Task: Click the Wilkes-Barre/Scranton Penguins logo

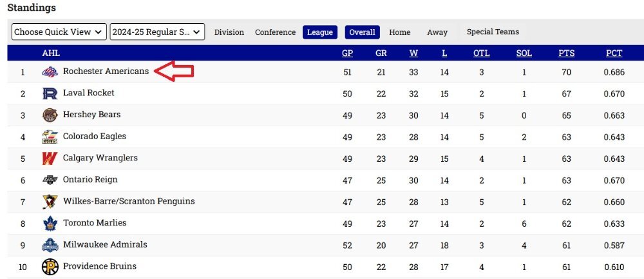Action: [50, 202]
